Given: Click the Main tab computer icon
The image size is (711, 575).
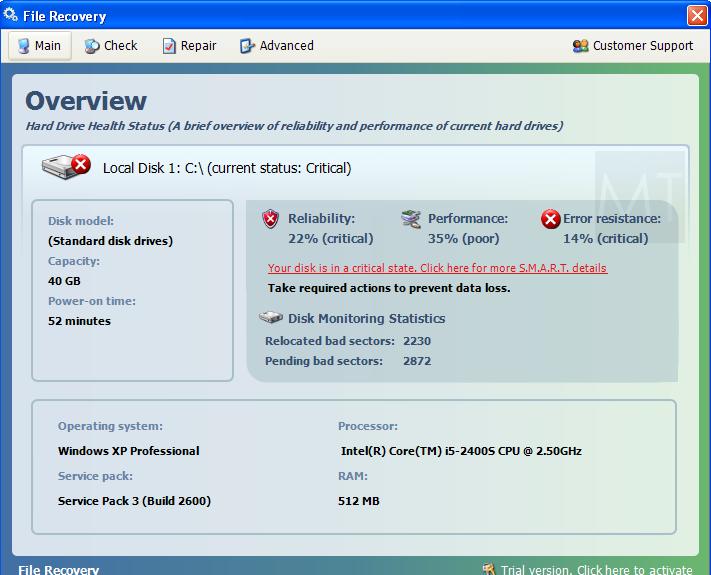Looking at the screenshot, I should 24,46.
